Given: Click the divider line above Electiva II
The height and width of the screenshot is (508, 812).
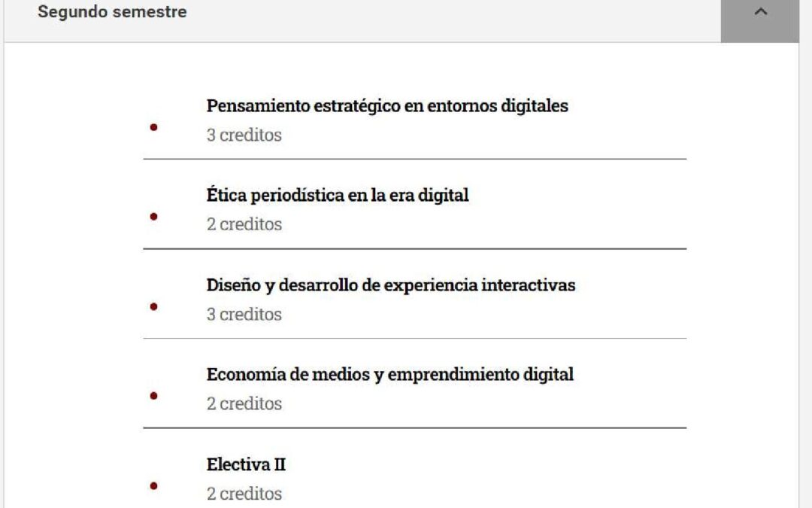Looking at the screenshot, I should (x=414, y=427).
